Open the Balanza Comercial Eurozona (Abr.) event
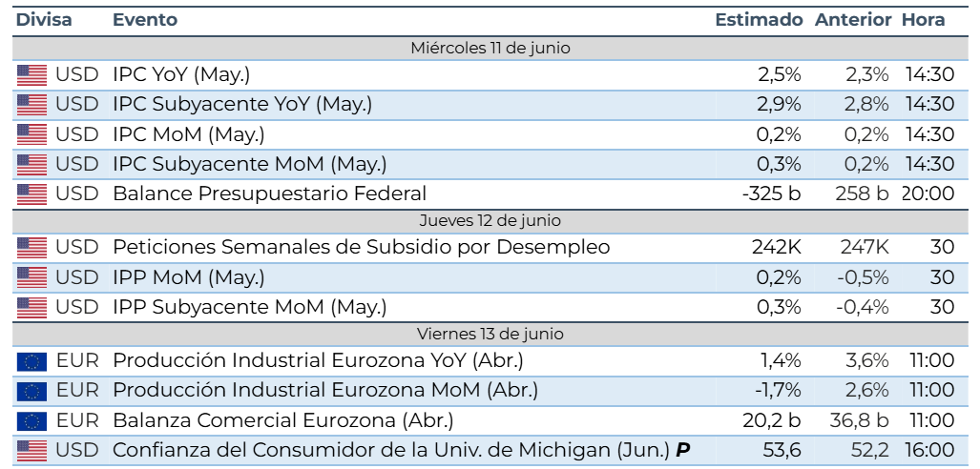The image size is (980, 469). (x=283, y=421)
